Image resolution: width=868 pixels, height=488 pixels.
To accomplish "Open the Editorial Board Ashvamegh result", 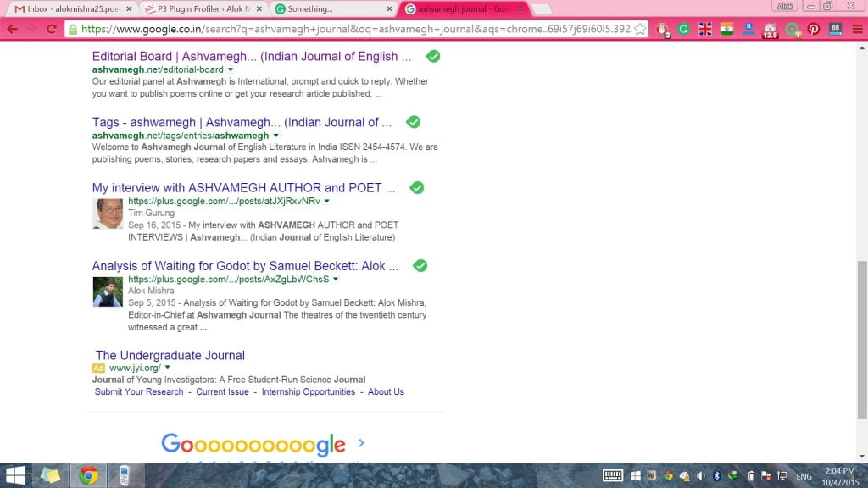I will (x=251, y=57).
